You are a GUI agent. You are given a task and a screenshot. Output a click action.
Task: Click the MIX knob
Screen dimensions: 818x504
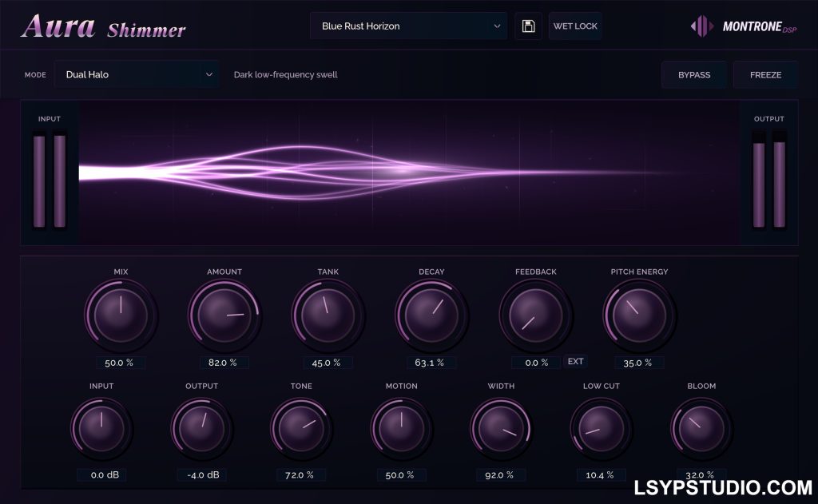click(x=121, y=315)
